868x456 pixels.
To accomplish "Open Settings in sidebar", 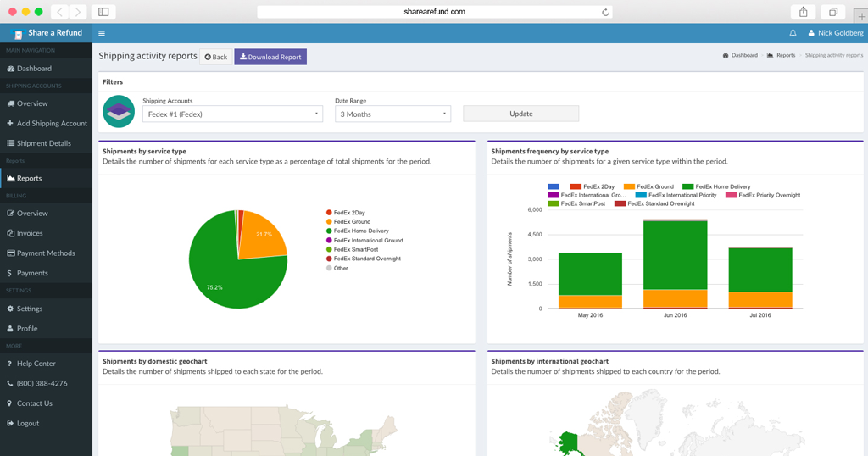I will pos(47,309).
